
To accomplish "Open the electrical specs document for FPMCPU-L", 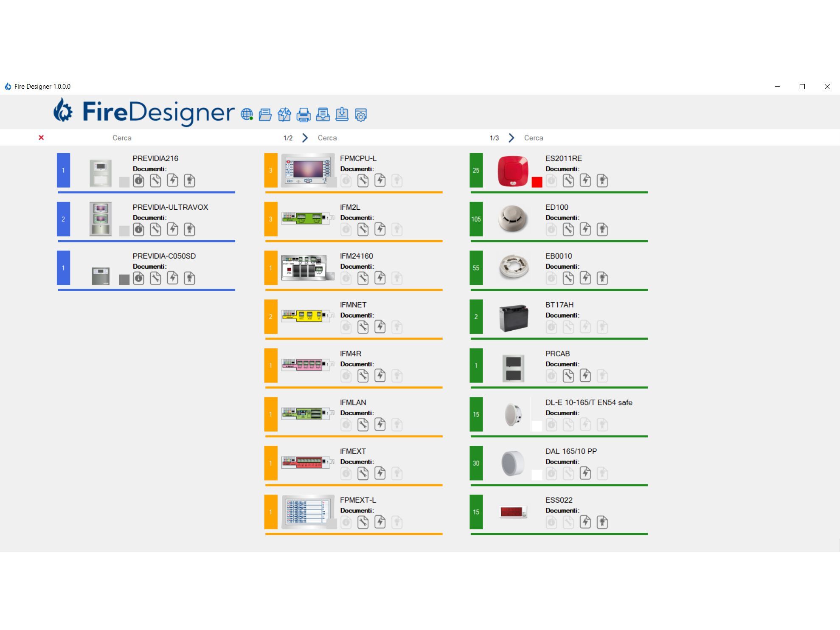I will pos(380,181).
